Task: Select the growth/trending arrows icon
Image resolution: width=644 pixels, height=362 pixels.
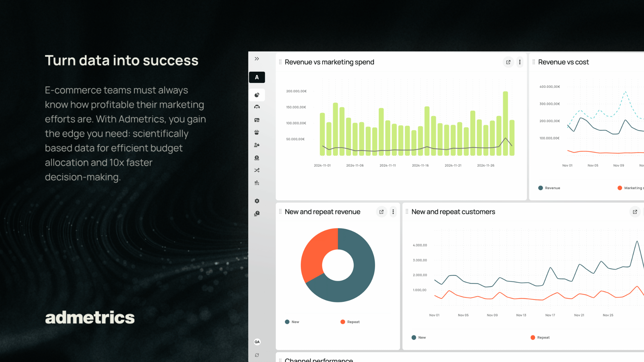Action: tap(257, 170)
